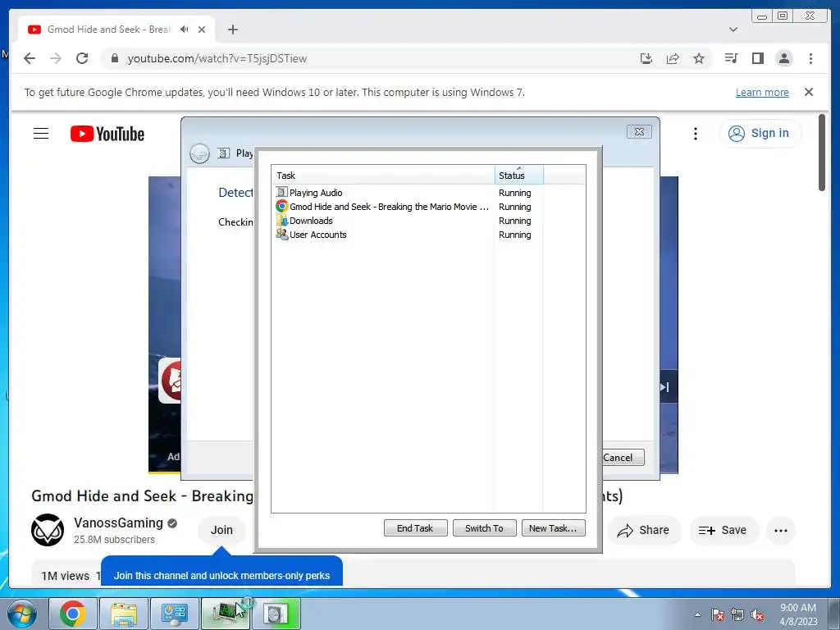Image resolution: width=840 pixels, height=630 pixels.
Task: Toggle Chrome side panel
Action: (x=757, y=58)
